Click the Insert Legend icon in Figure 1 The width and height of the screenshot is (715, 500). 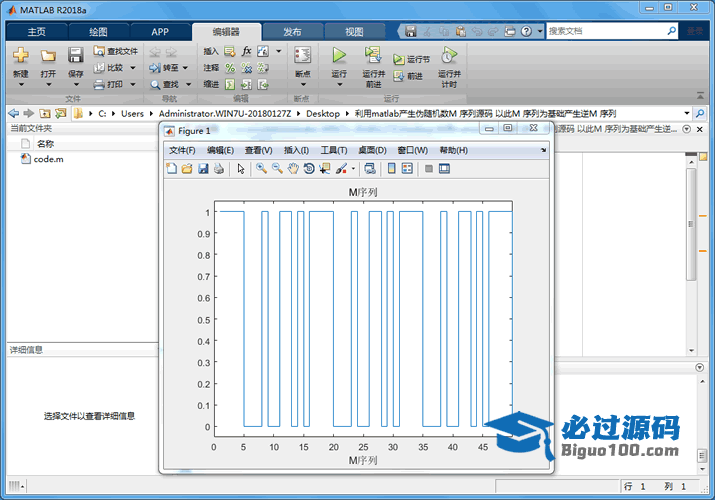pyautogui.click(x=407, y=169)
